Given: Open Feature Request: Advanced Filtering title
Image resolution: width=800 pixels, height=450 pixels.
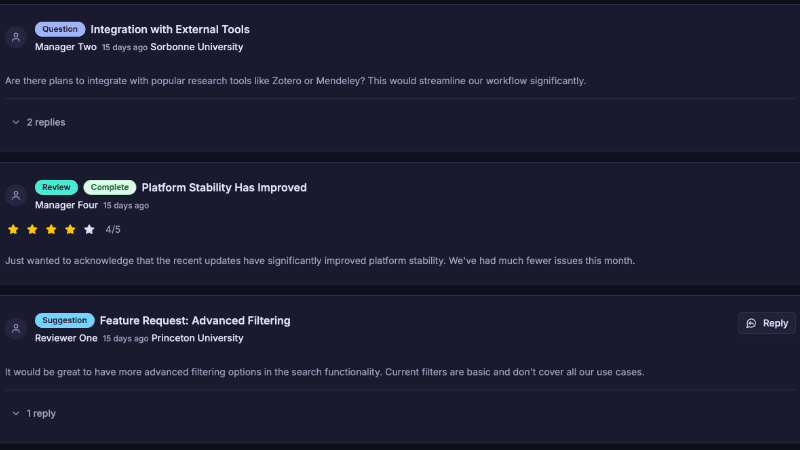Looking at the screenshot, I should click(x=195, y=320).
